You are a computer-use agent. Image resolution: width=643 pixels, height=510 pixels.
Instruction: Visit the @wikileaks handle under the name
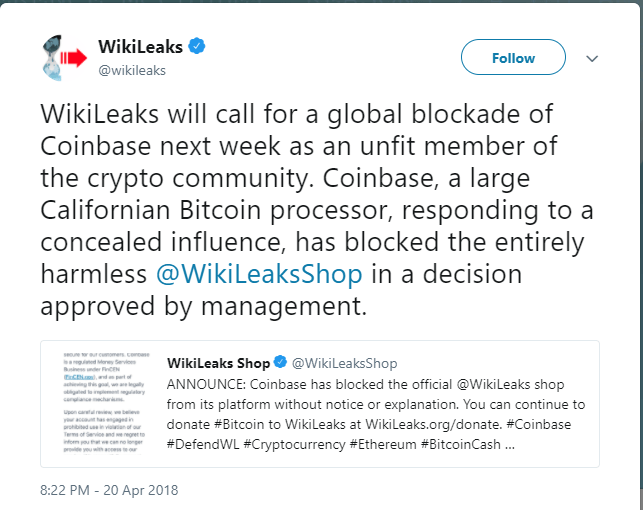(x=132, y=70)
